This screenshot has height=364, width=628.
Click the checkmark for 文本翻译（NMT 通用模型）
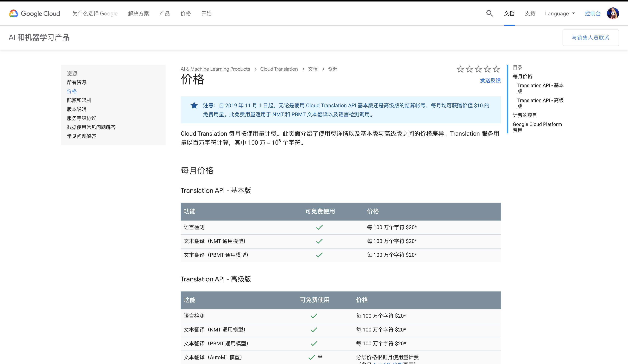[x=319, y=241]
